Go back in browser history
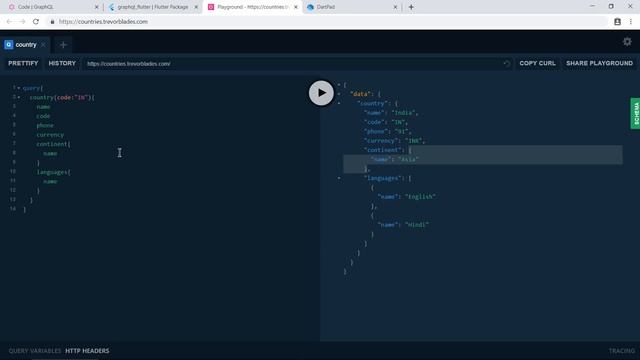This screenshot has height=360, width=640. [x=9, y=22]
